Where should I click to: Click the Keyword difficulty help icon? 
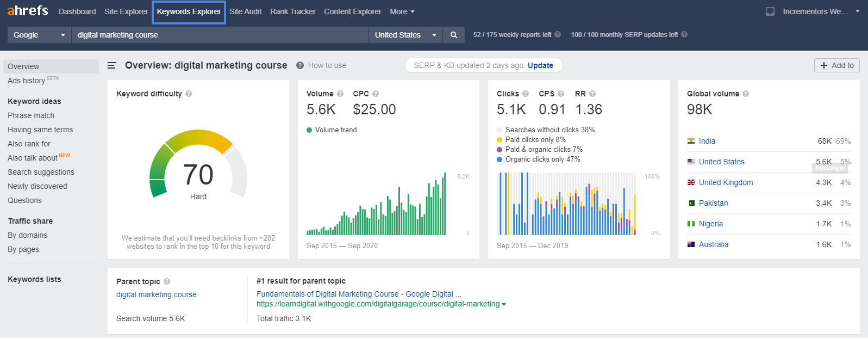coord(189,94)
